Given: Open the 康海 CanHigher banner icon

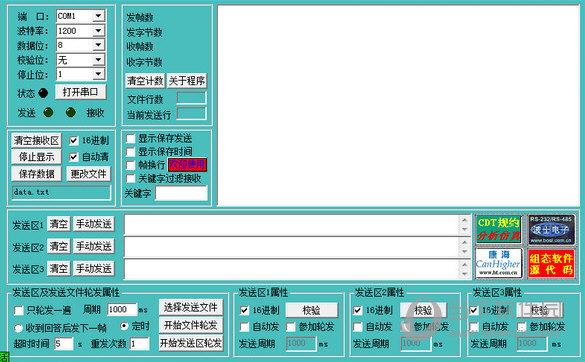Looking at the screenshot, I should point(498,263).
